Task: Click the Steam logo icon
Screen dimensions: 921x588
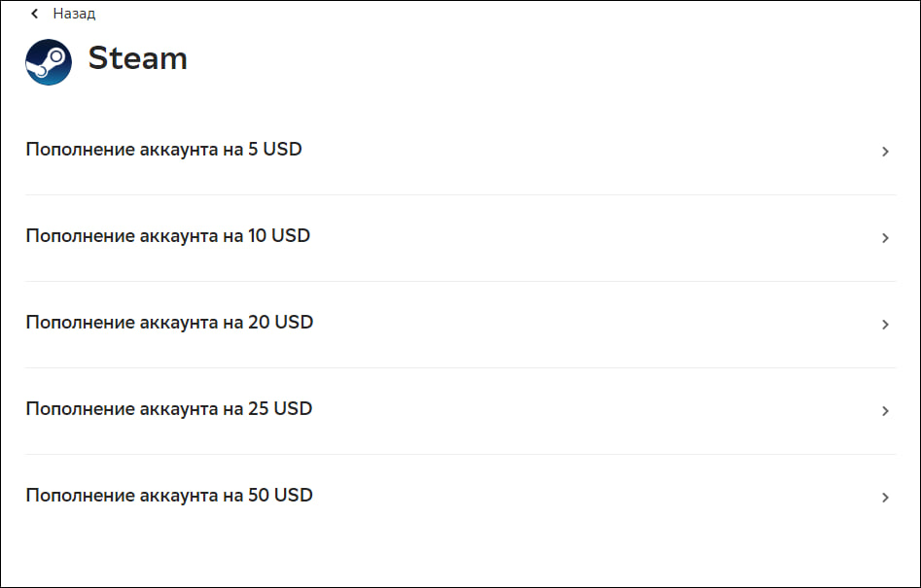Action: point(49,61)
